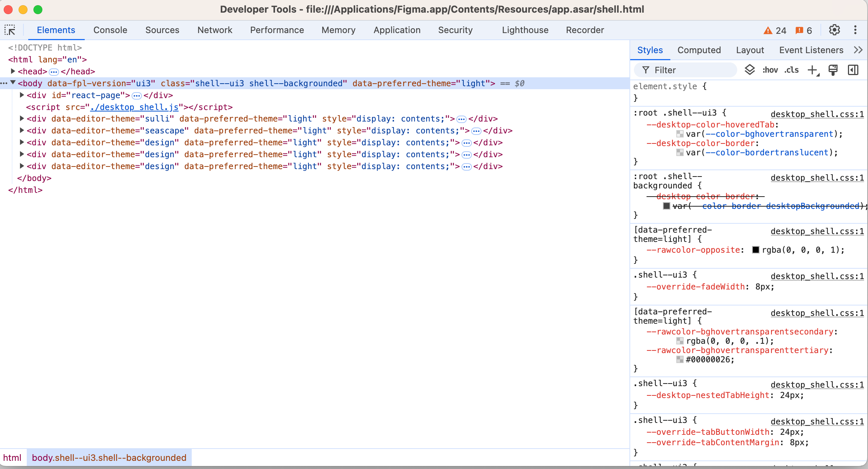Activate the inspect element picker icon
The width and height of the screenshot is (868, 469).
(10, 30)
